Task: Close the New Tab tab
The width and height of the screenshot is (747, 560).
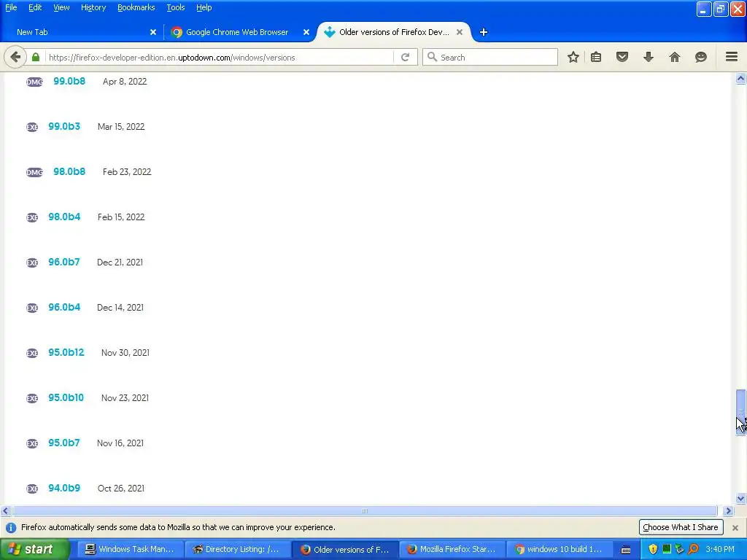Action: click(x=153, y=32)
